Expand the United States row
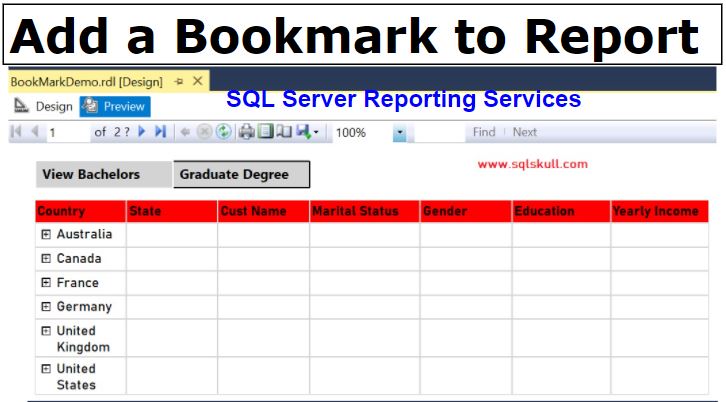 click(x=46, y=369)
